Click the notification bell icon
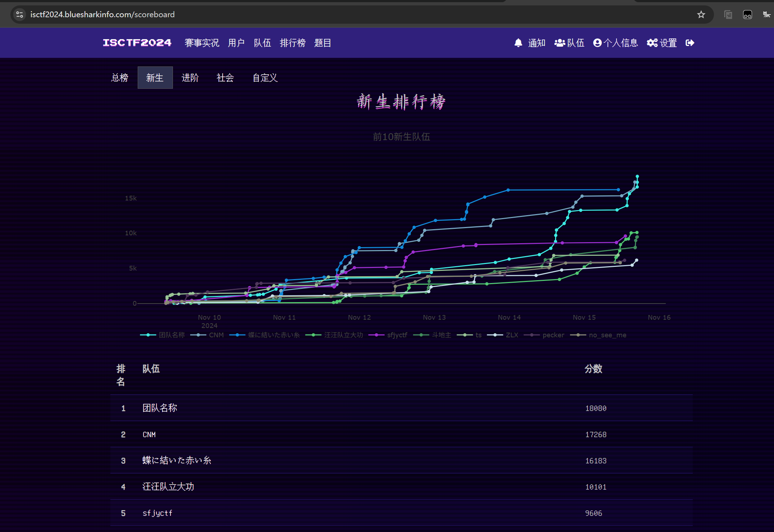 click(518, 43)
